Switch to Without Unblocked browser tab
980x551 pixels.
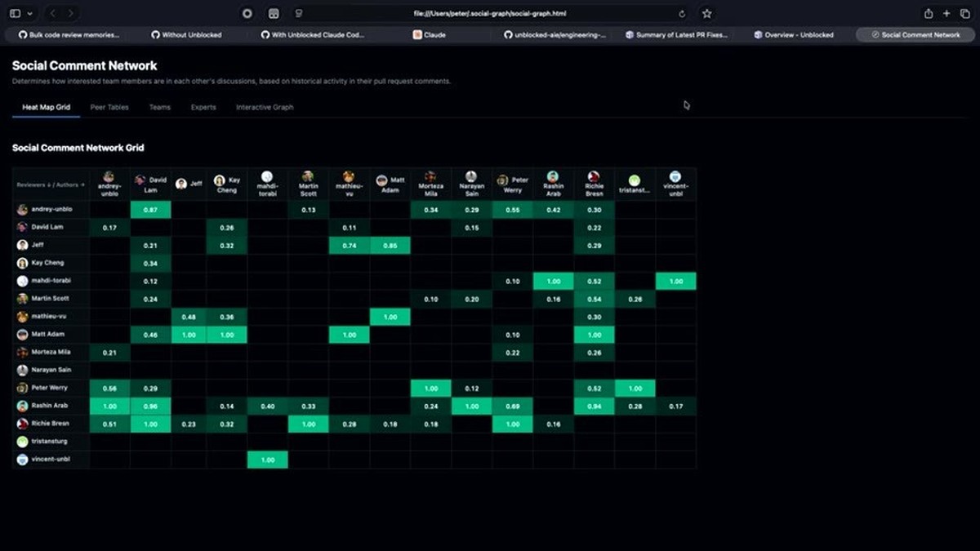click(186, 35)
